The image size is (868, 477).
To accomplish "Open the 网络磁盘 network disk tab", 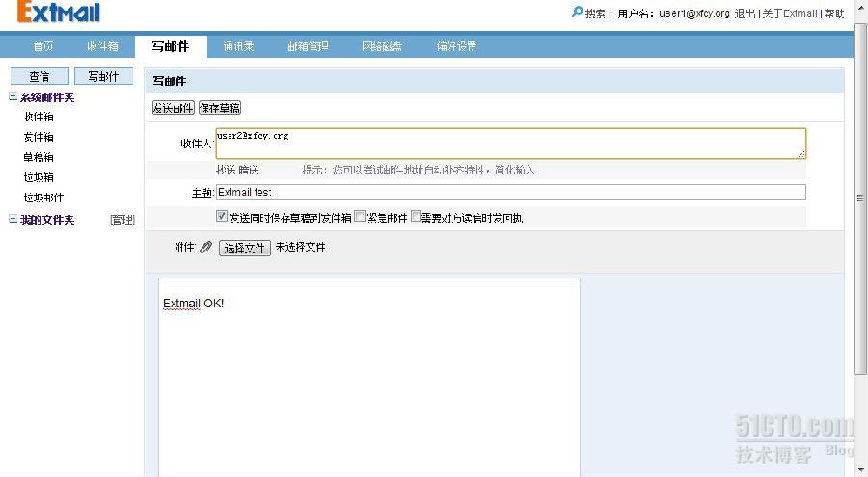I will [382, 46].
